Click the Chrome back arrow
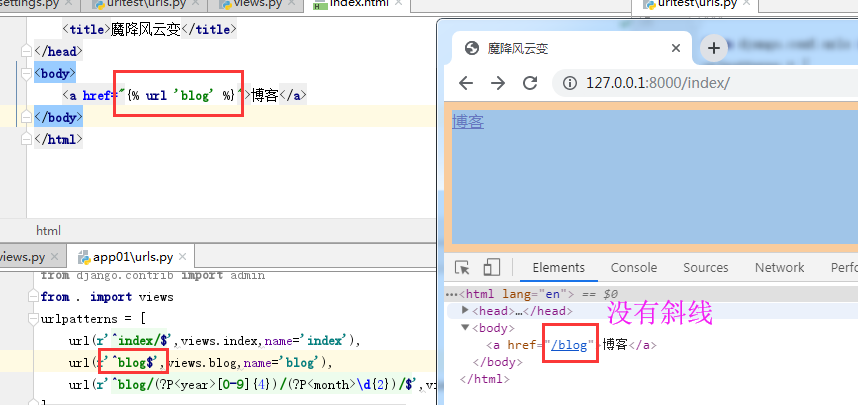Viewport: 858px width, 405px height. 466,83
